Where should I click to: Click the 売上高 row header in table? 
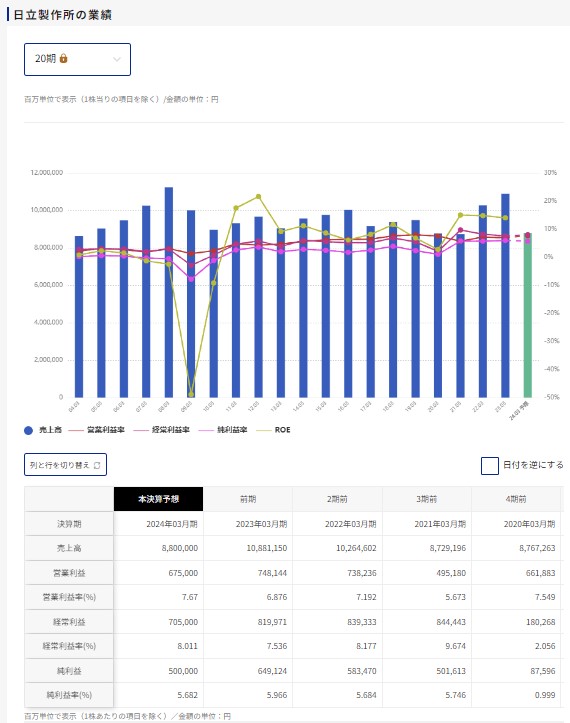(x=69, y=548)
